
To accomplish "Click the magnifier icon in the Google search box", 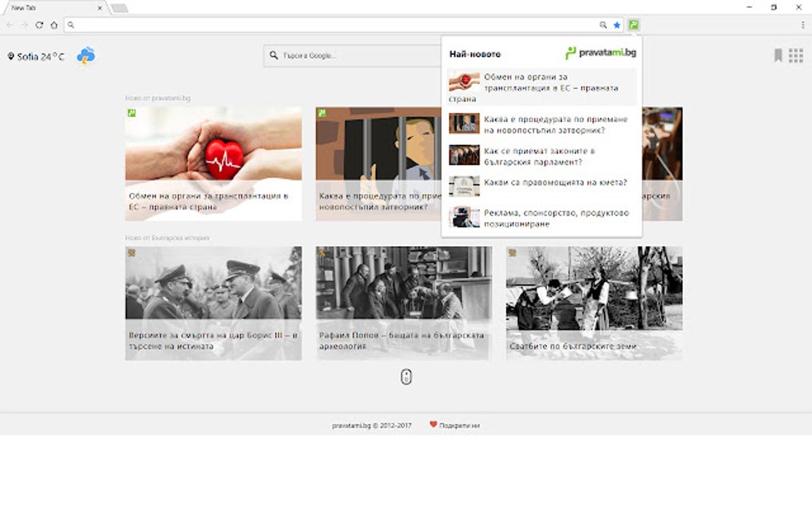I will pyautogui.click(x=275, y=56).
